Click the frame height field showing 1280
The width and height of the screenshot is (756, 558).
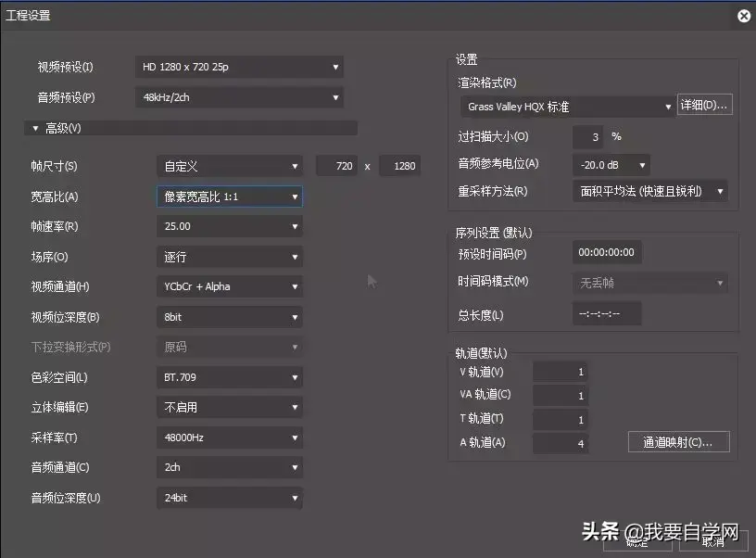pyautogui.click(x=400, y=166)
